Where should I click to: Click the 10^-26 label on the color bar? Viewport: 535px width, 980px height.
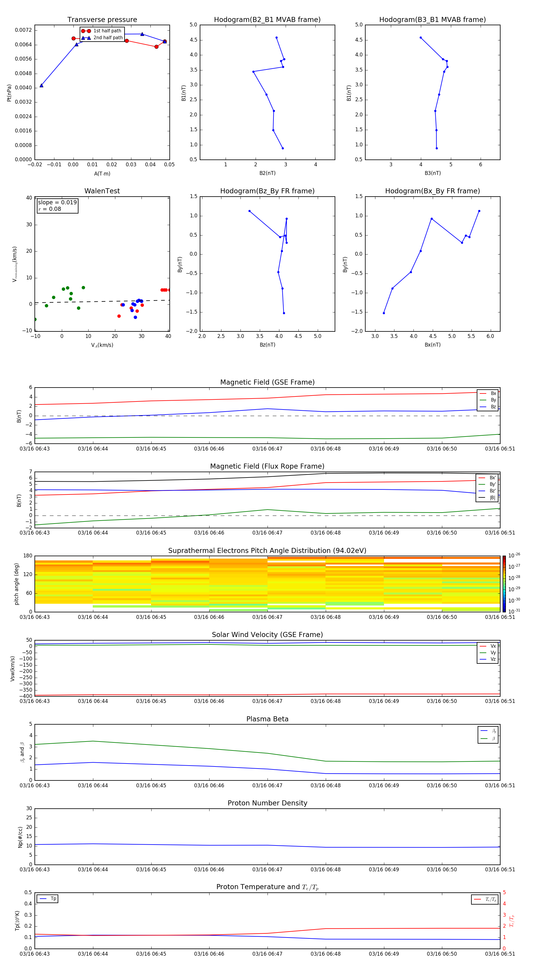tap(514, 555)
